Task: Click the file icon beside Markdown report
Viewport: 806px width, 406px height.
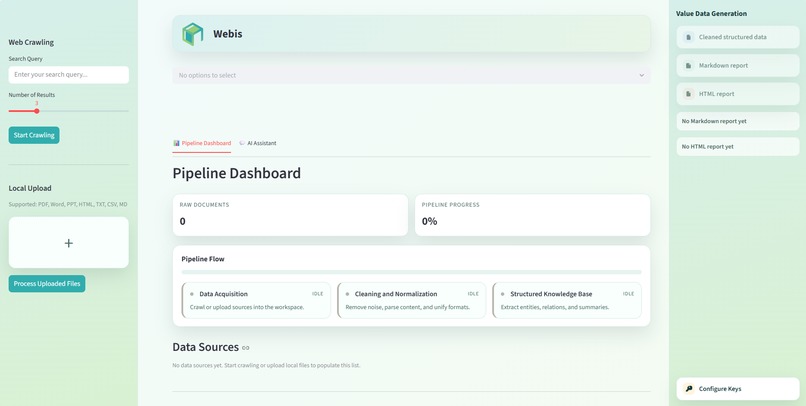Action: click(x=688, y=65)
